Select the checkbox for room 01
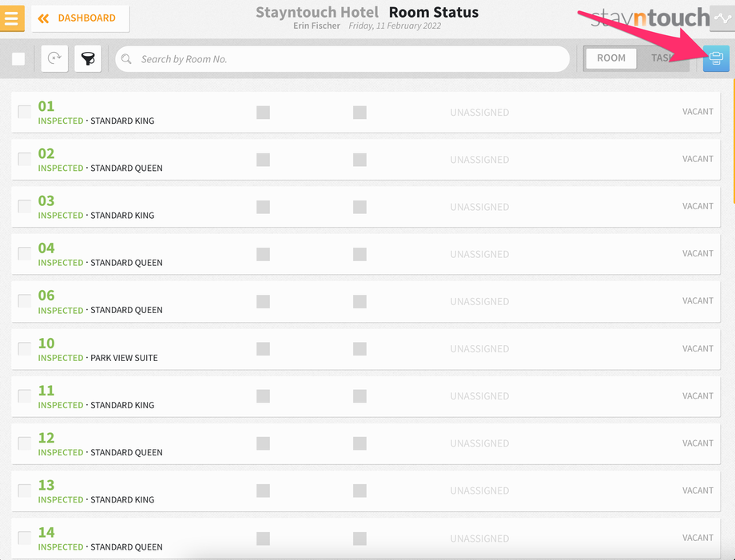The width and height of the screenshot is (735, 560). [x=25, y=112]
